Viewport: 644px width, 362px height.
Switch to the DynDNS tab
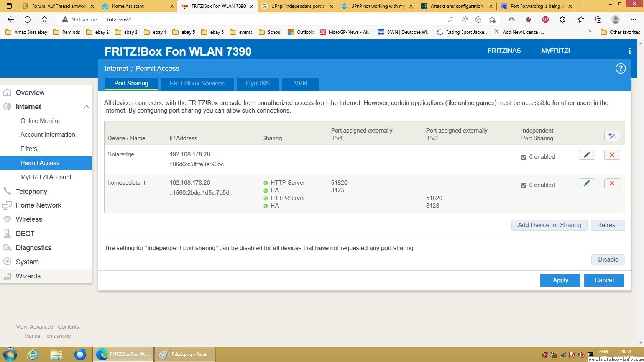click(258, 84)
